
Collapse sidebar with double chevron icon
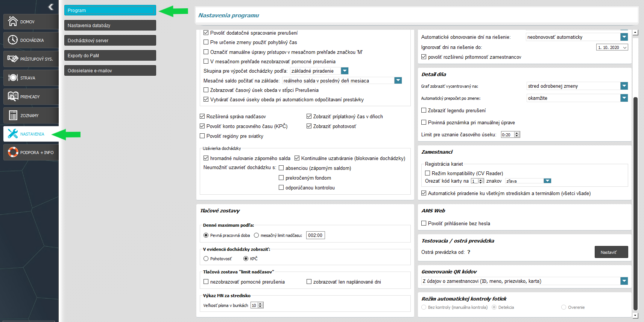point(51,7)
